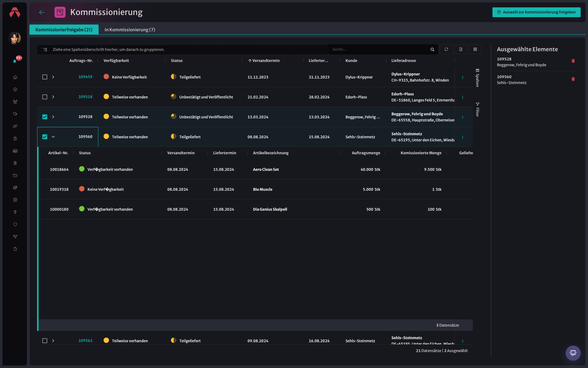Switch to In Kommissionierung (7) tab
The width and height of the screenshot is (588, 368).
tap(130, 30)
